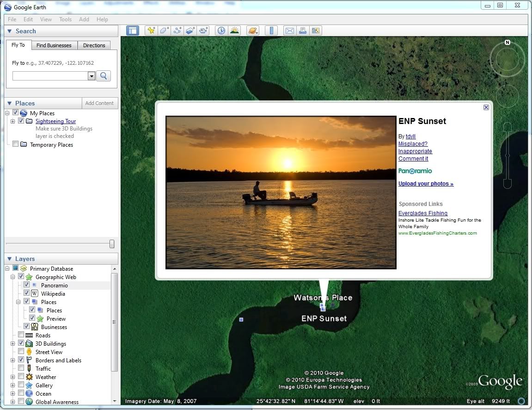The height and width of the screenshot is (410, 532).
Task: Uncheck the My Places checkbox
Action: pos(15,112)
